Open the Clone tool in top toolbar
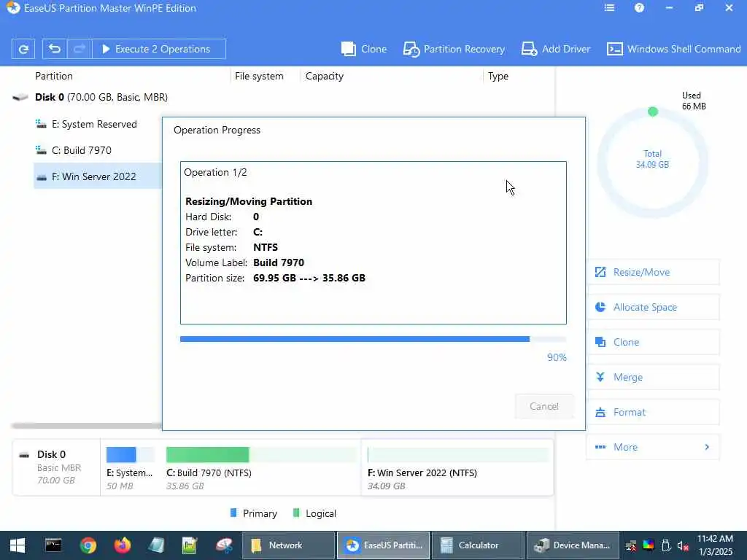Screen dimensions: 747x560 [364, 49]
